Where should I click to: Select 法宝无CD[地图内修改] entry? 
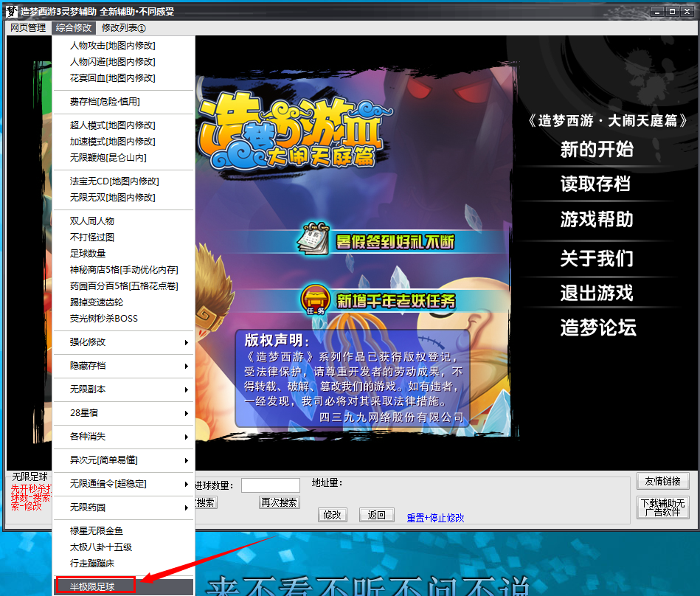124,181
